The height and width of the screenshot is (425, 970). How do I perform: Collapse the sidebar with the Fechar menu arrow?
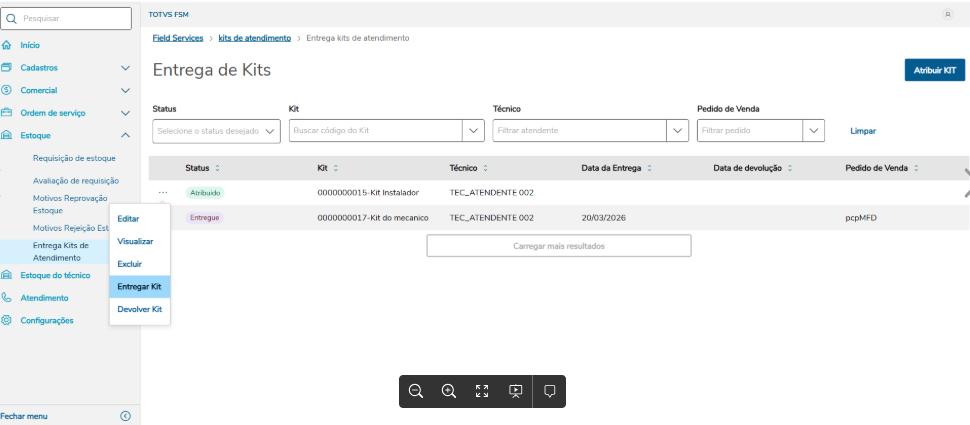point(125,416)
